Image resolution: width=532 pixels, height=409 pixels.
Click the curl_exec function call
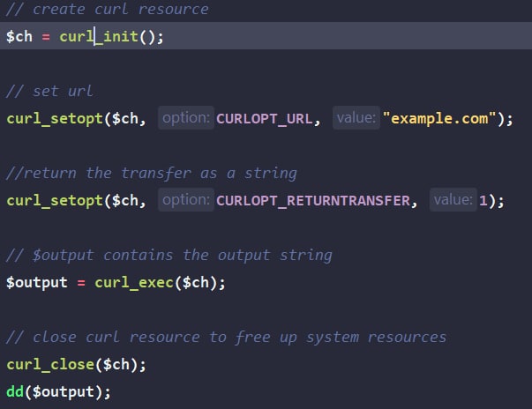click(134, 283)
